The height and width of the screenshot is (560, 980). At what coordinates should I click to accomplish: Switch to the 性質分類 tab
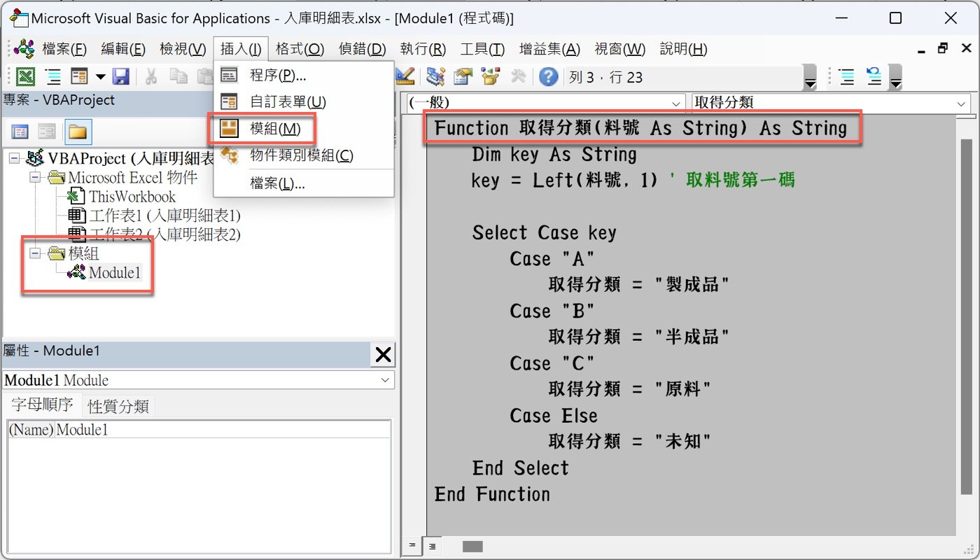118,406
